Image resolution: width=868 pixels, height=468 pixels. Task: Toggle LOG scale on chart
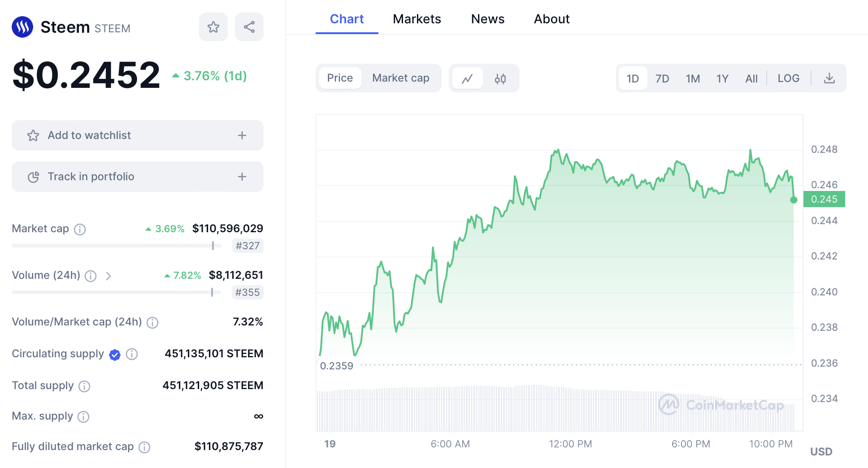pyautogui.click(x=788, y=78)
